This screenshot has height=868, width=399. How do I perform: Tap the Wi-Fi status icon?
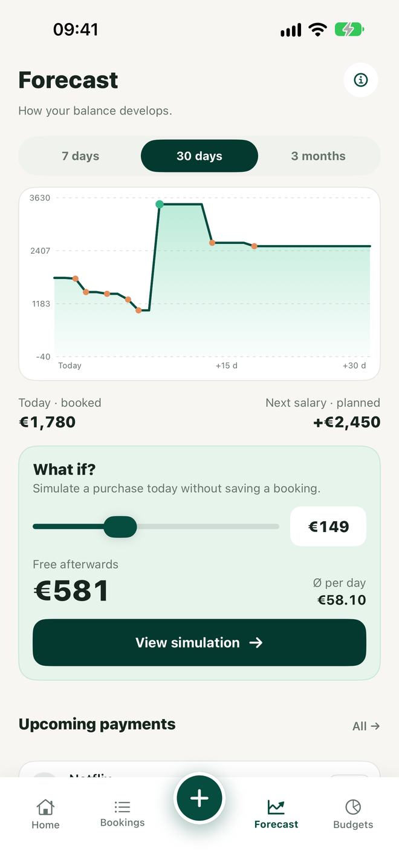pyautogui.click(x=317, y=30)
